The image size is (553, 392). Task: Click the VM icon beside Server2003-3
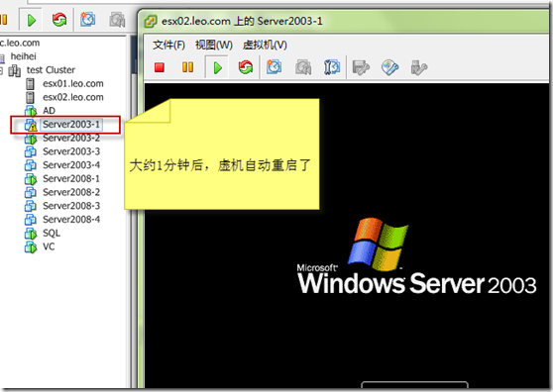pyautogui.click(x=31, y=151)
